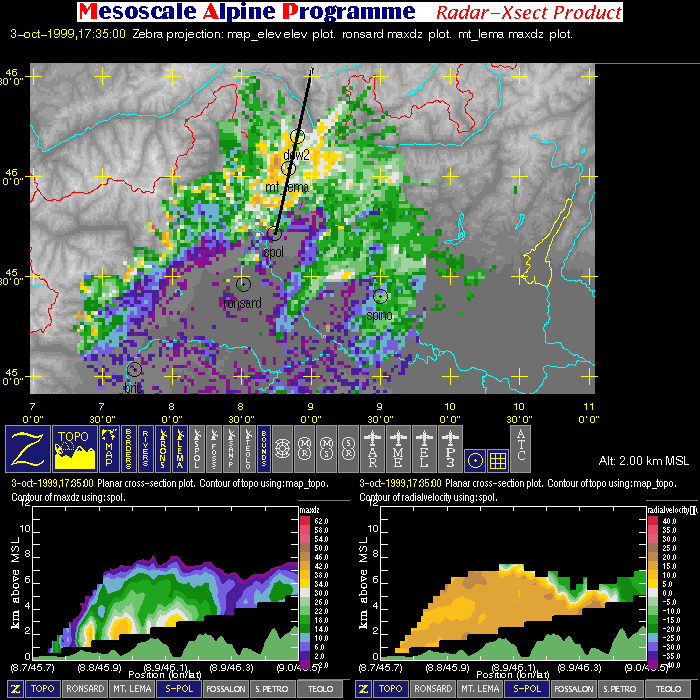Toggle TOPO under the left cross-section
The width and height of the screenshot is (700, 700).
(x=43, y=689)
